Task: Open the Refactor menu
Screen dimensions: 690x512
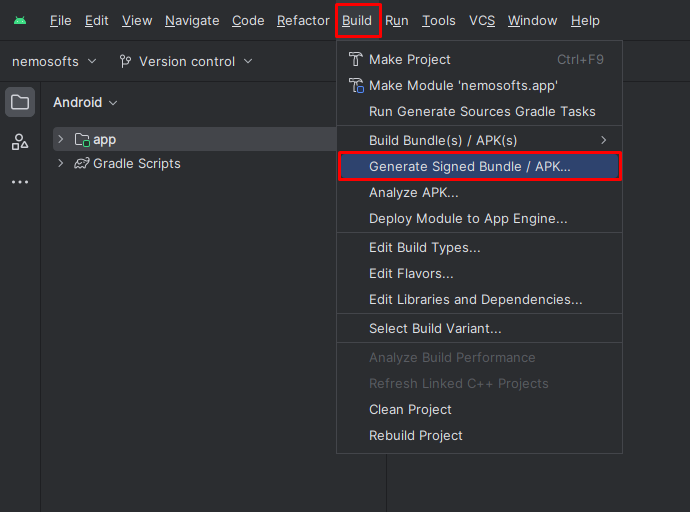Action: tap(303, 21)
